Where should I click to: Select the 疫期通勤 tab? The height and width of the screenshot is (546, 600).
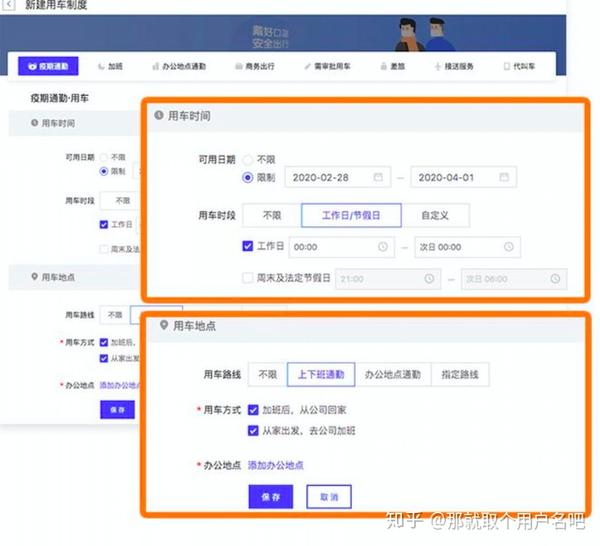coord(48,66)
